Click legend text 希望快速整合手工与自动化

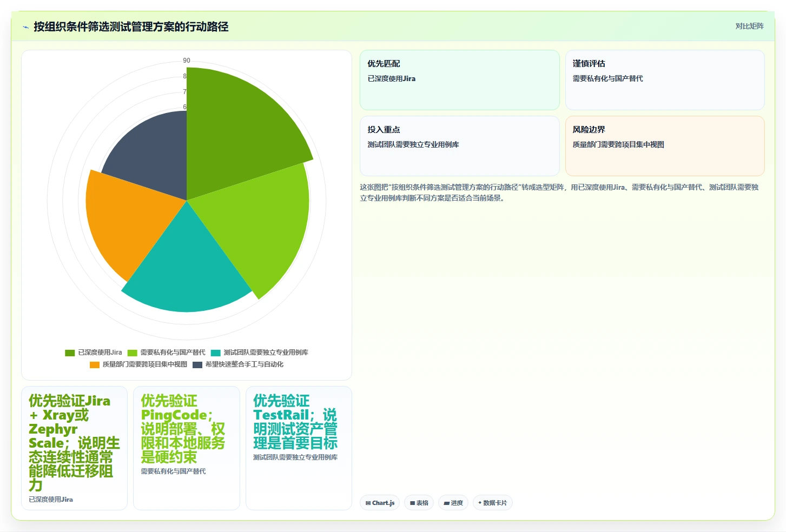pos(245,364)
